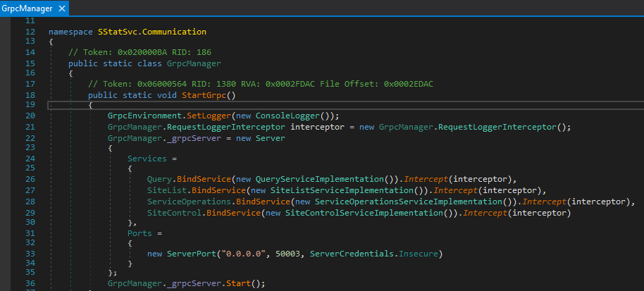Close the GrpcManager tab

(x=62, y=8)
